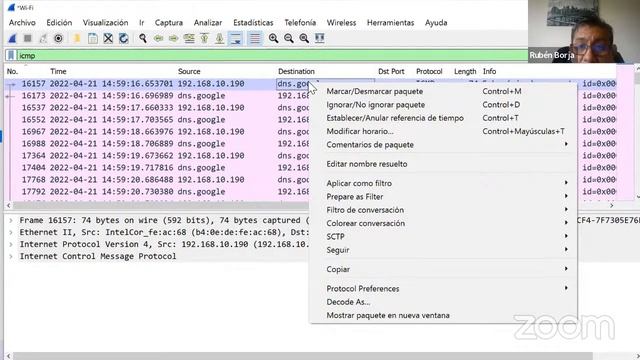Expand Filtro de conversación submenu
640x360 pixels.
(443, 210)
